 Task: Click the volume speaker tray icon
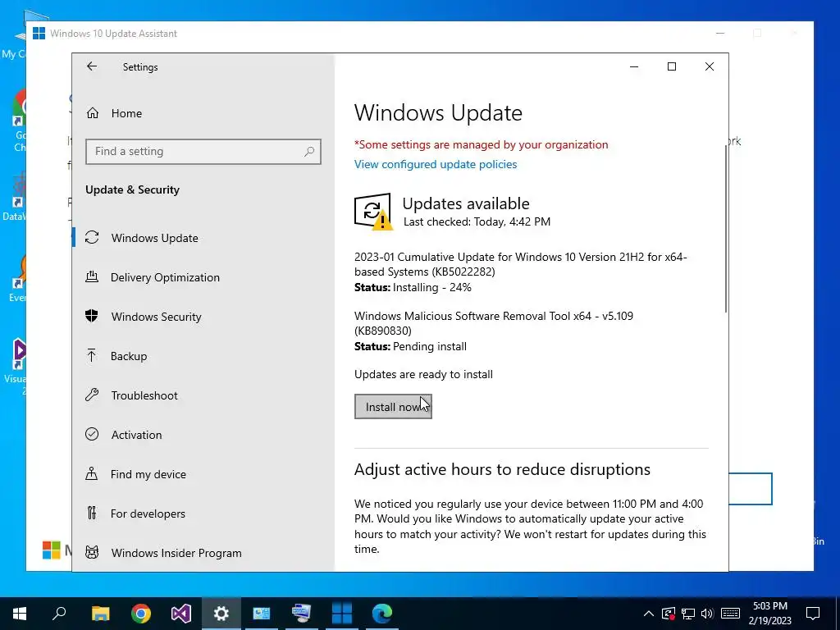click(707, 614)
